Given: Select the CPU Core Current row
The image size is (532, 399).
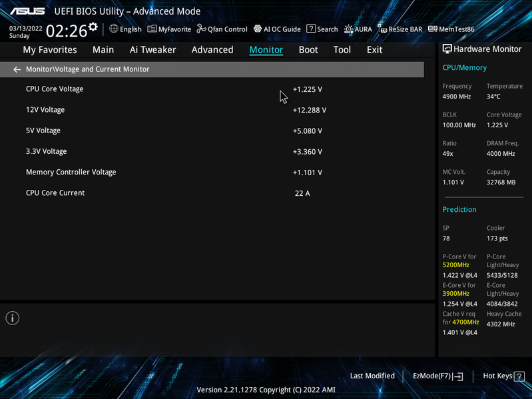Looking at the screenshot, I should pyautogui.click(x=212, y=193).
